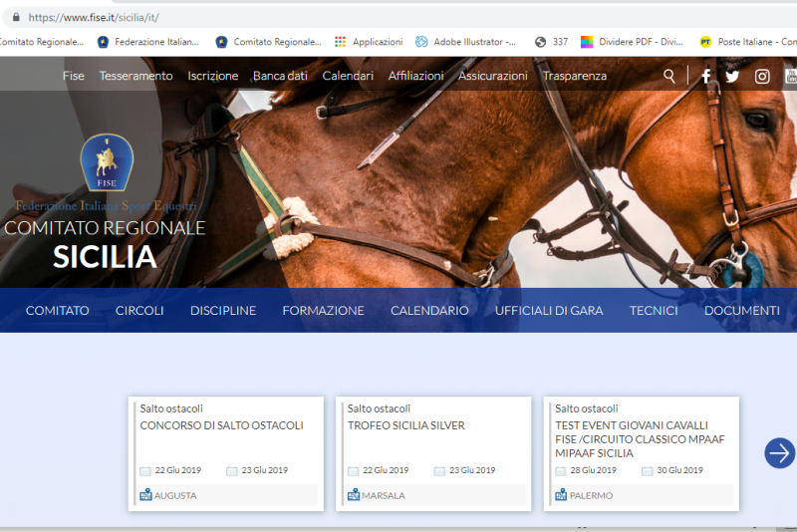Open the Trasparenza menu
The height and width of the screenshot is (532, 797).
(x=575, y=76)
